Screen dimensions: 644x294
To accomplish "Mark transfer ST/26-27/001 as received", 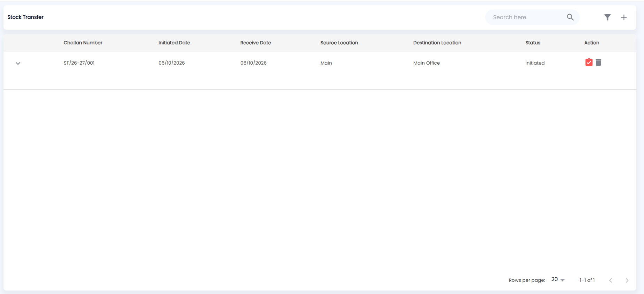I will 589,62.
